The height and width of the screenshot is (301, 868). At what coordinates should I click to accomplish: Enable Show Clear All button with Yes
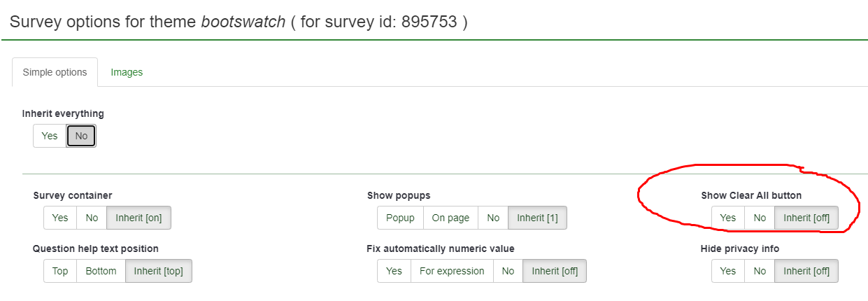[728, 218]
